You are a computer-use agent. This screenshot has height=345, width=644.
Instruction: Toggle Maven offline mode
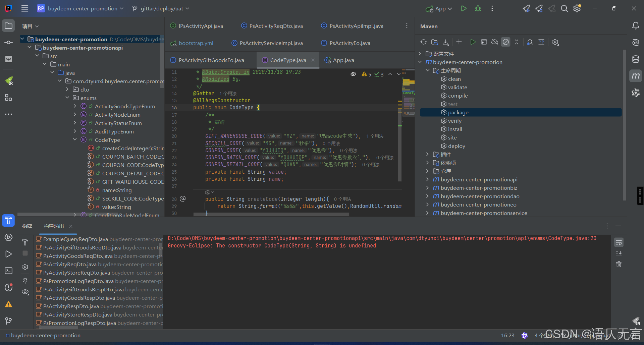[x=495, y=42]
